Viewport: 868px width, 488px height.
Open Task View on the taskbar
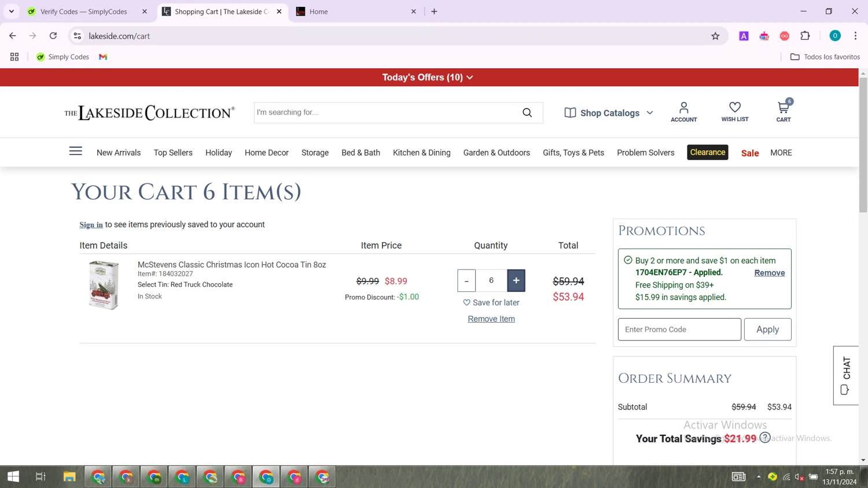point(41,476)
